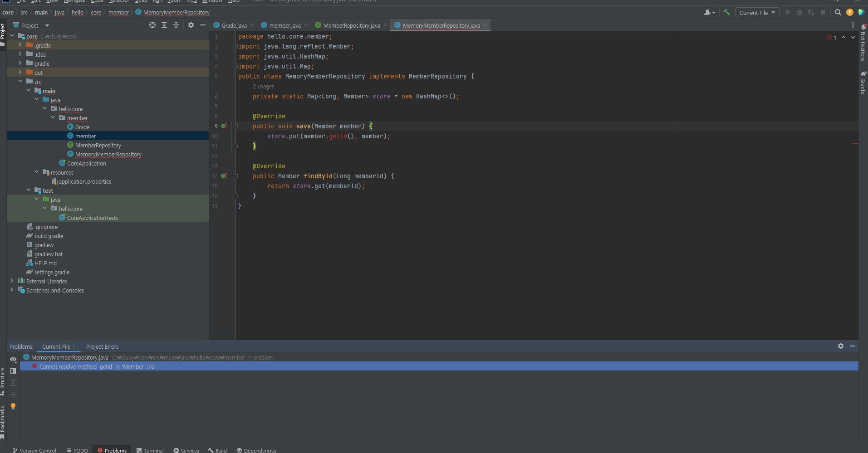Collapse the resources folder

click(36, 172)
